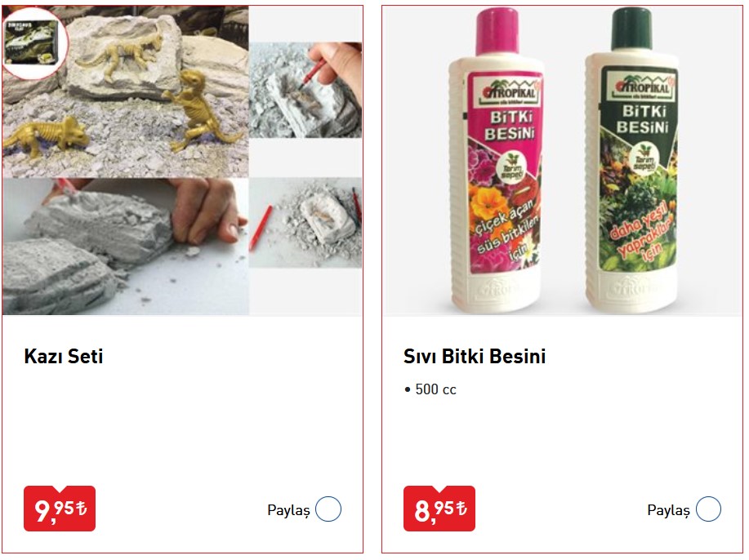Click the Paylaş label under Sıvı Bitki Besini
Image resolution: width=749 pixels, height=560 pixels.
668,510
